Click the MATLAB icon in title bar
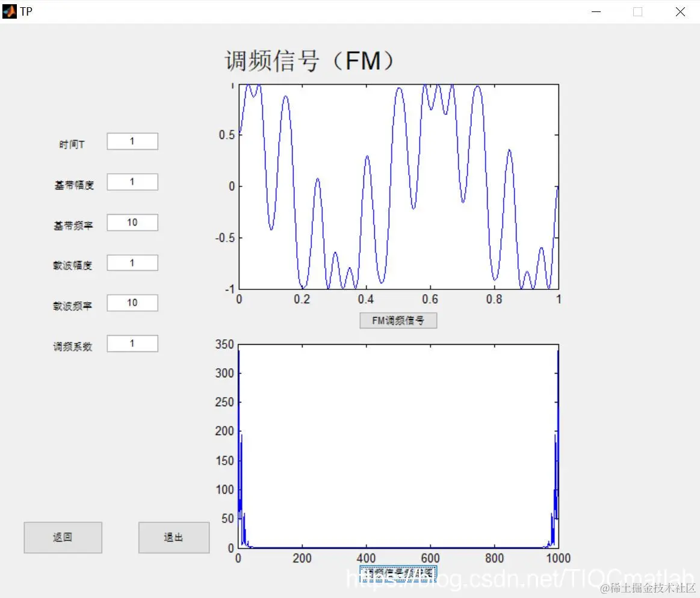Screen dimensions: 700x598 click(10, 11)
